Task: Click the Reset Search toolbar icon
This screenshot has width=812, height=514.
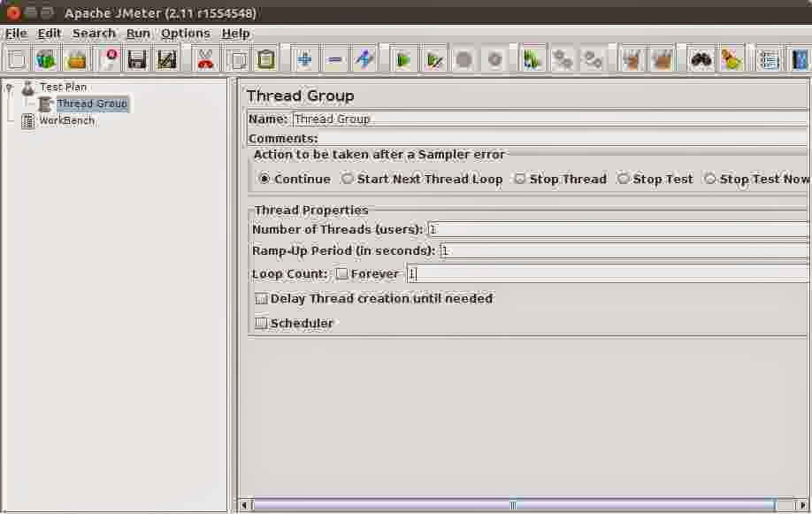Action: 732,60
